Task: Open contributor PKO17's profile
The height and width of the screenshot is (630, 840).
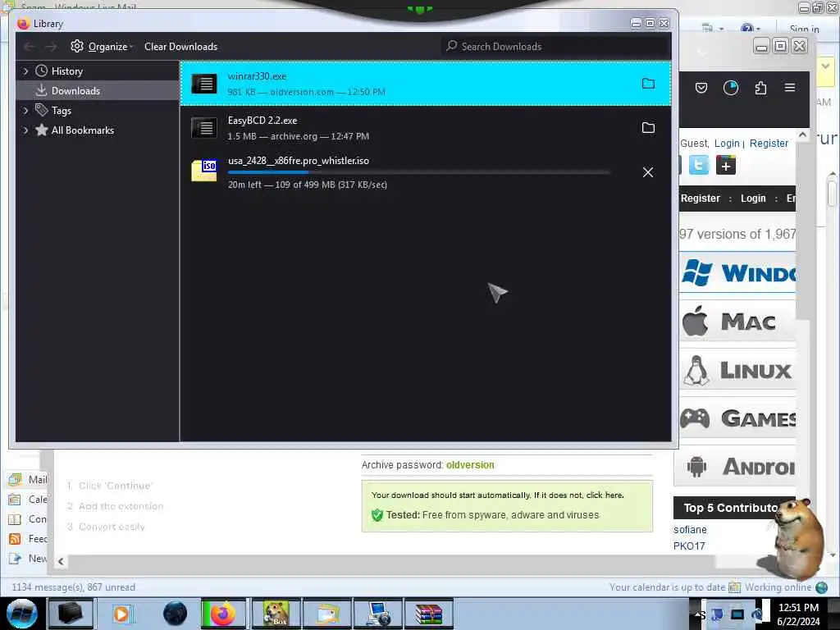Action: (x=689, y=546)
